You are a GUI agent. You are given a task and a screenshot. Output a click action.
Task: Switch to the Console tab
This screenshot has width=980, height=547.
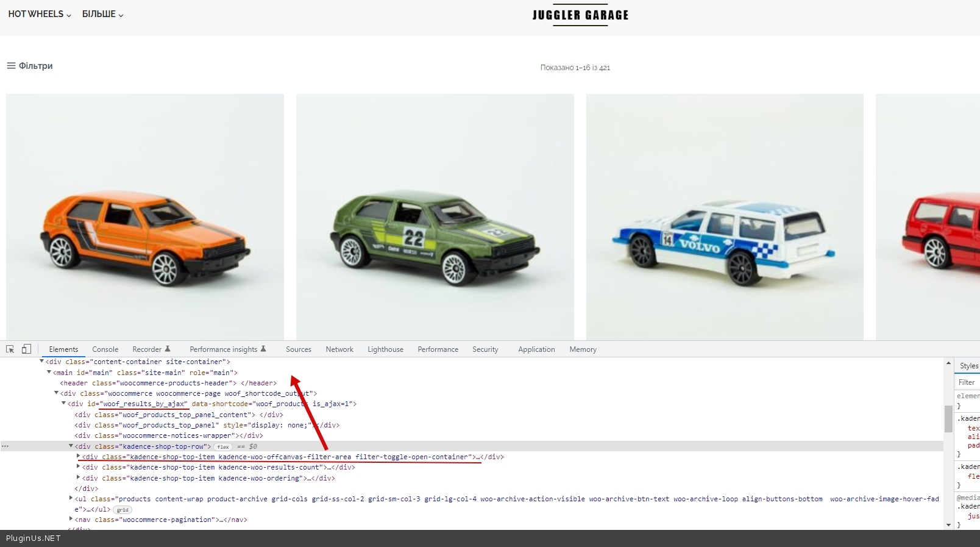(105, 349)
